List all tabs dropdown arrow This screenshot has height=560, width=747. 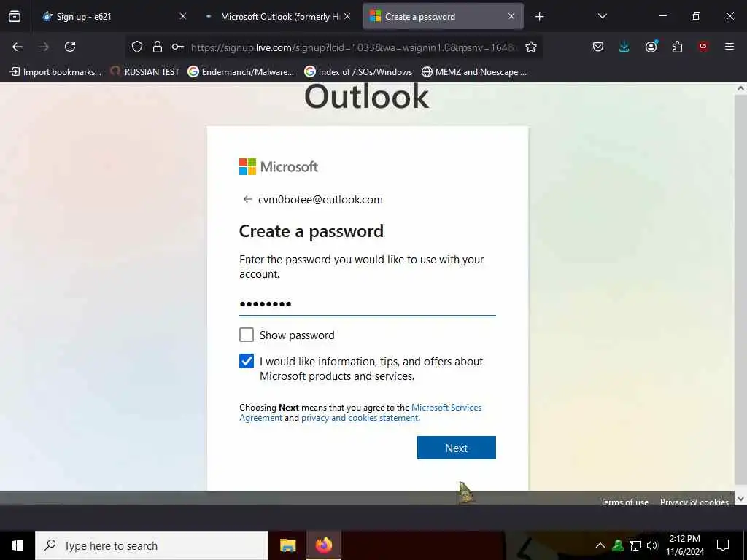pyautogui.click(x=602, y=16)
